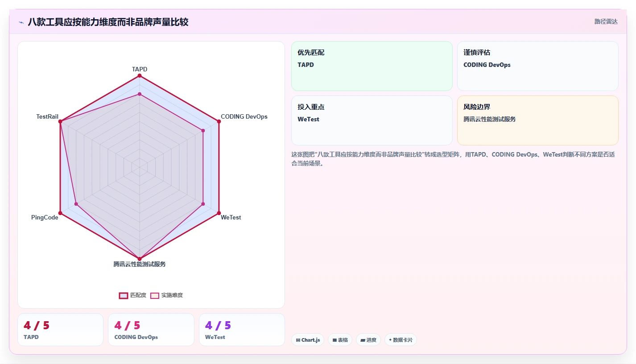Click the outer 匹配度 point at PingCode
Viewport: 636px width, 364px height.
[x=60, y=213]
